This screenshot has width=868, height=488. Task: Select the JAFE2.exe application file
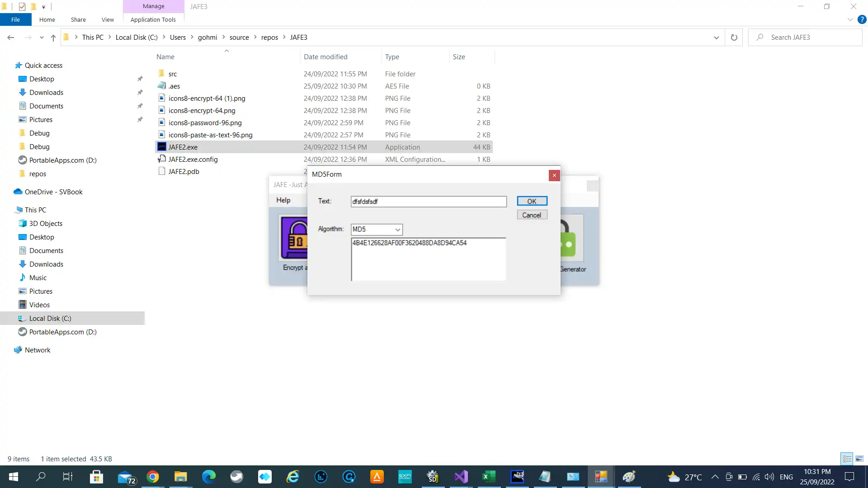pyautogui.click(x=183, y=147)
